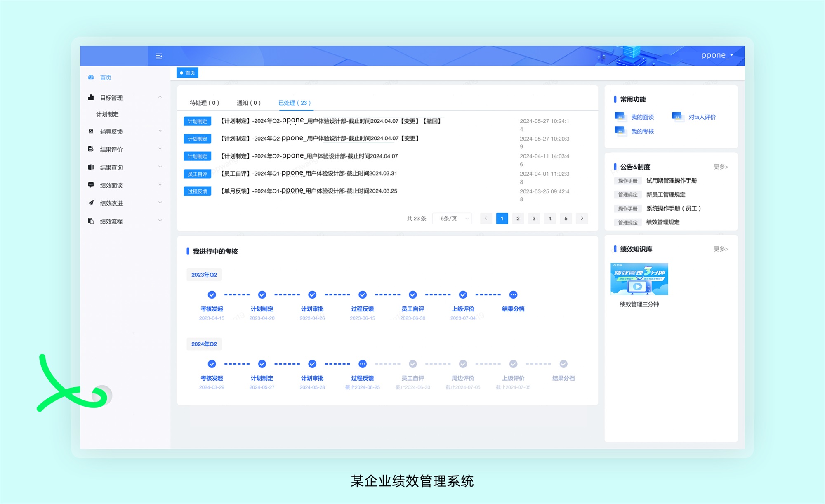
Task: Select the 2023年Q2 结果分档 step marker
Action: pos(513,294)
